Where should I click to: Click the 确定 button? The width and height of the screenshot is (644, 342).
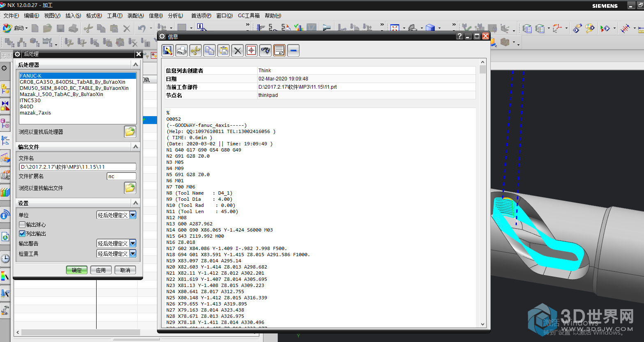pyautogui.click(x=77, y=270)
